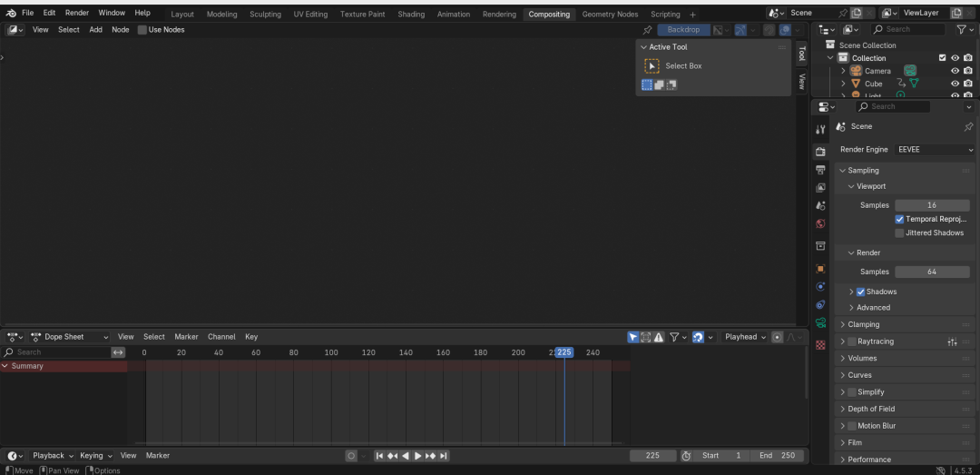Select the Output properties tab icon

click(x=820, y=170)
